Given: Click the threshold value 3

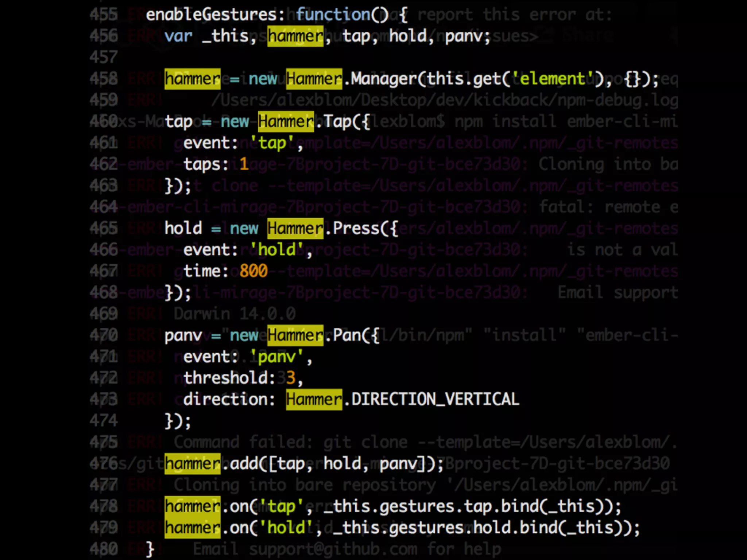Looking at the screenshot, I should pos(290,378).
